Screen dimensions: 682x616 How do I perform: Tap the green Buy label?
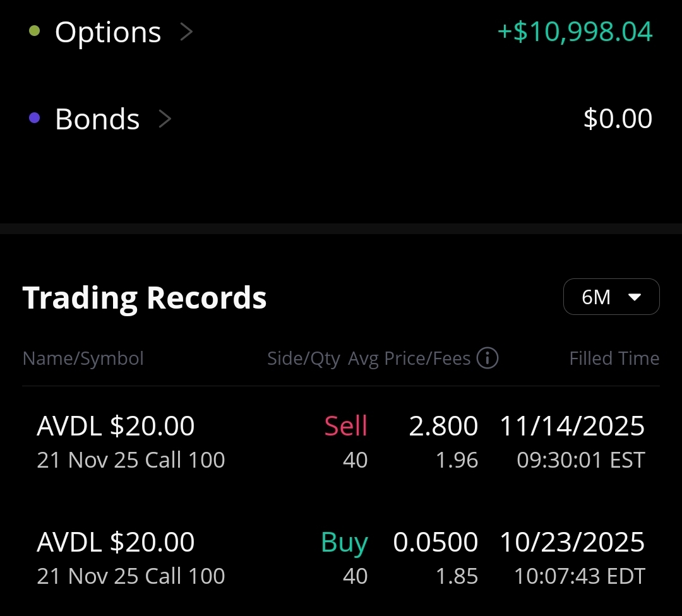point(345,543)
